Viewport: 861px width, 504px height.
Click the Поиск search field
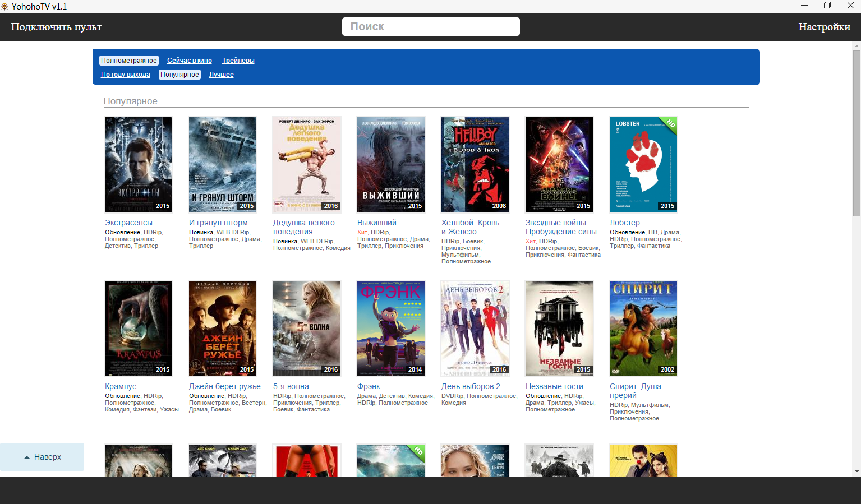431,26
